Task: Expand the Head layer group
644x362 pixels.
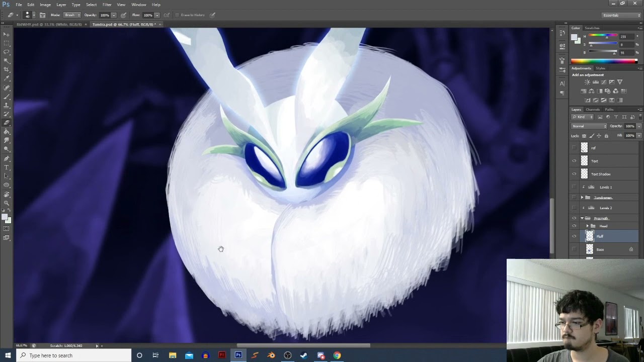Action: click(x=587, y=226)
